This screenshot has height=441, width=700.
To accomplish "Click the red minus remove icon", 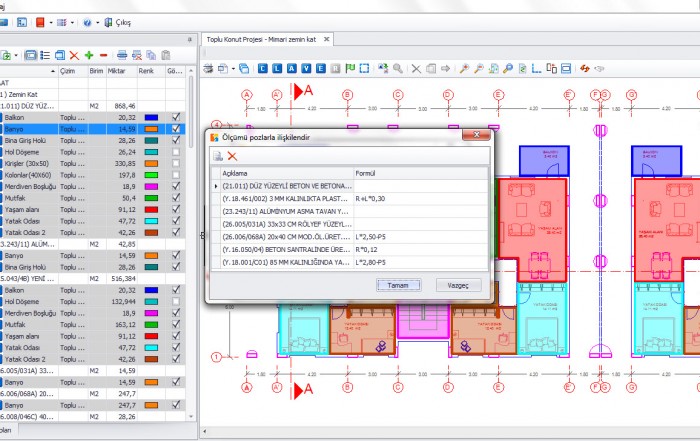I will 103,54.
